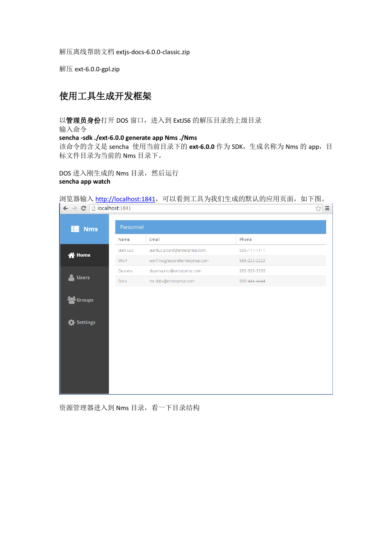Click phone cell 555-222-2222

(x=252, y=260)
